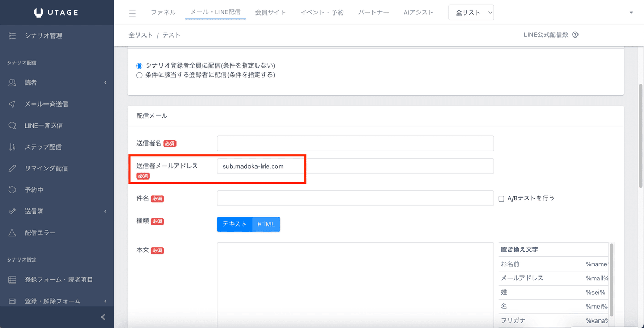Open メール一斉送信 sidebar link
644x328 pixels.
(46, 104)
